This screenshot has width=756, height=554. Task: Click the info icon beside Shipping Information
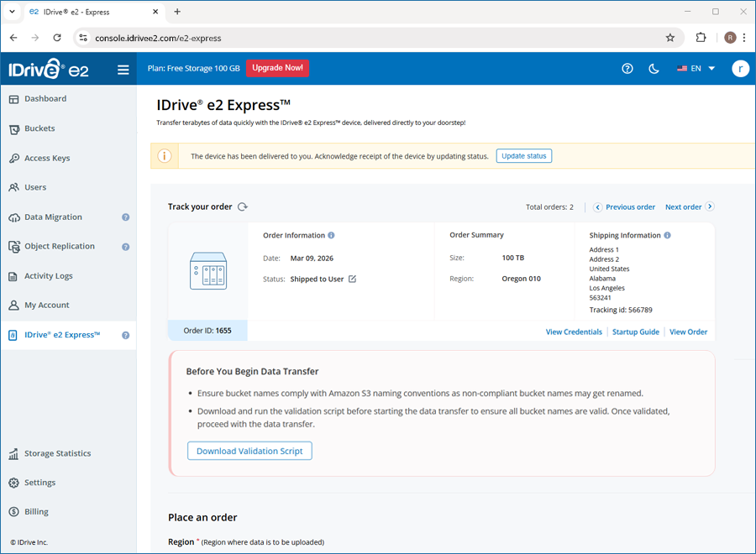tap(667, 235)
